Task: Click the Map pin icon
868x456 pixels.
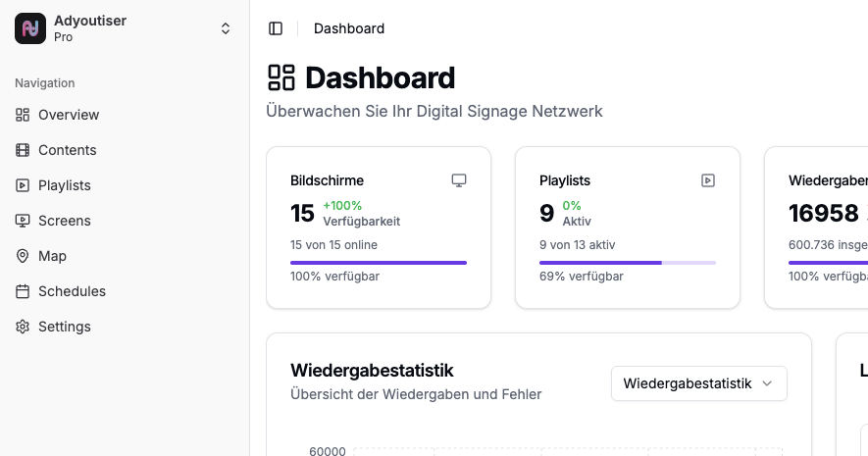Action: [23, 256]
